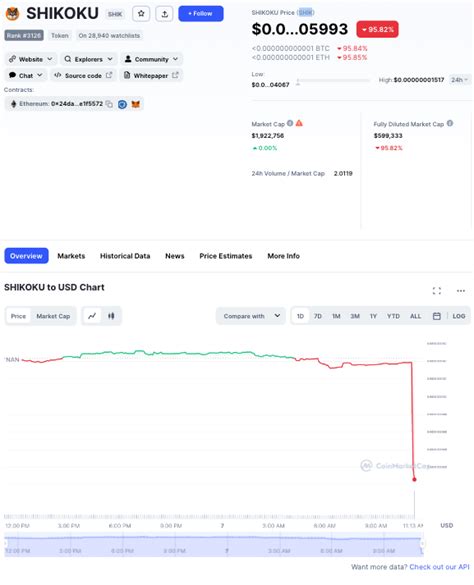Click the chart range navigator slider
474x585 pixels.
click(213, 544)
